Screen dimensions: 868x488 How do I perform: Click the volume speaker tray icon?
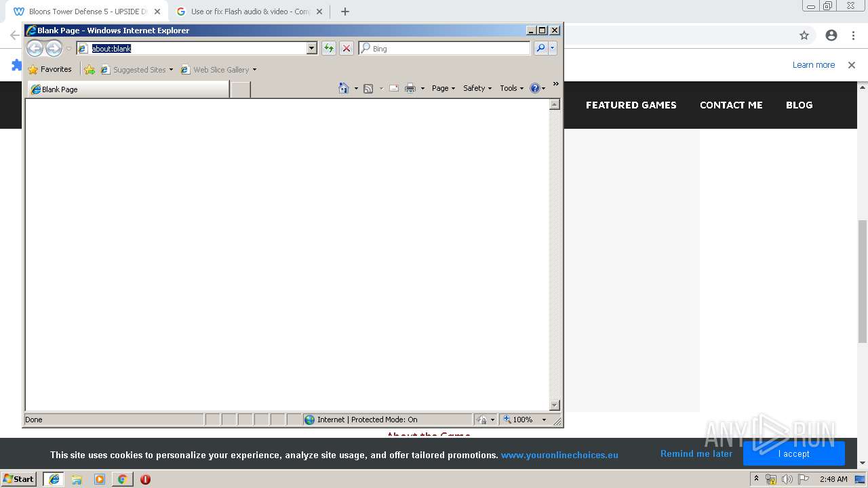tap(787, 479)
